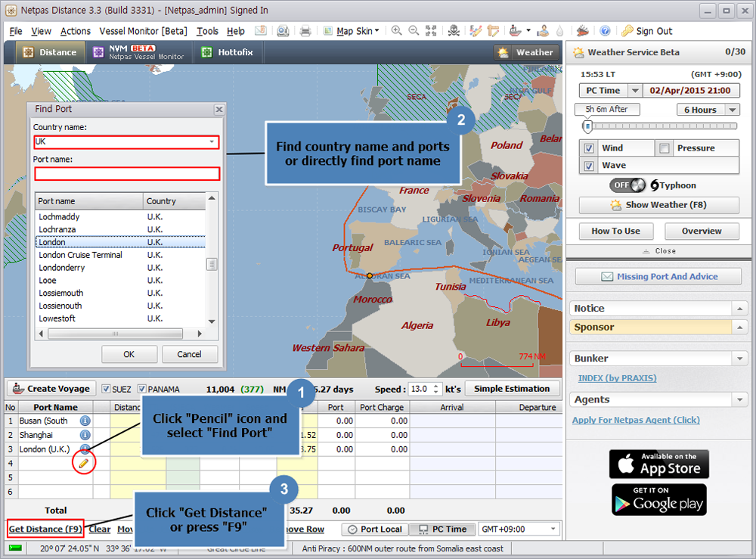The width and height of the screenshot is (756, 559).
Task: Click OK in the Find Port dialog
Action: coord(129,354)
